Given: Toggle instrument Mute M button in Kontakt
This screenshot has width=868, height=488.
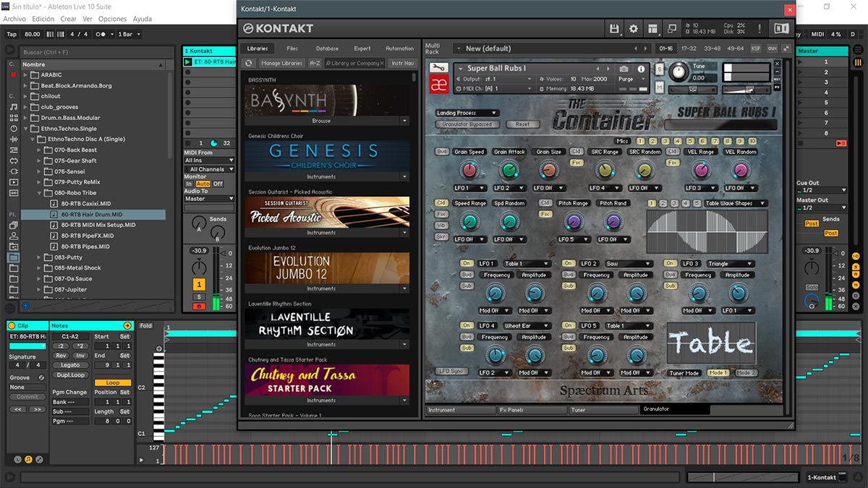Looking at the screenshot, I should pos(660,87).
